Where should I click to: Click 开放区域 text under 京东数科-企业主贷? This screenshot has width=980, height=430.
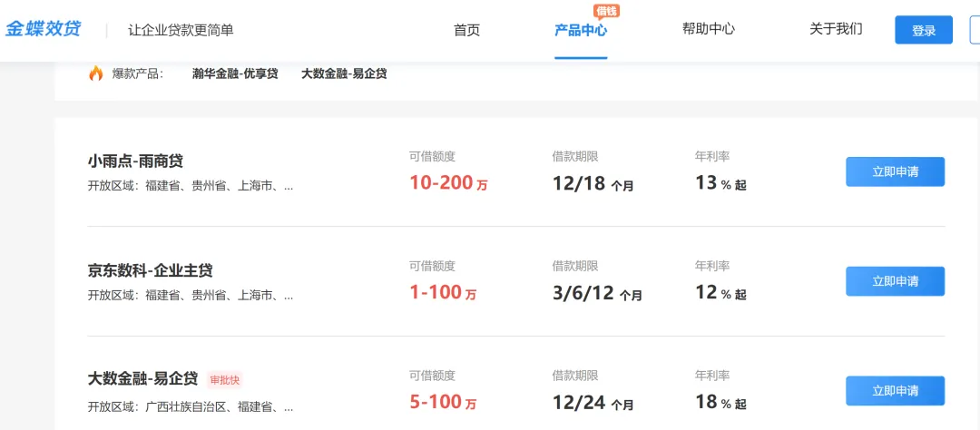coord(191,295)
